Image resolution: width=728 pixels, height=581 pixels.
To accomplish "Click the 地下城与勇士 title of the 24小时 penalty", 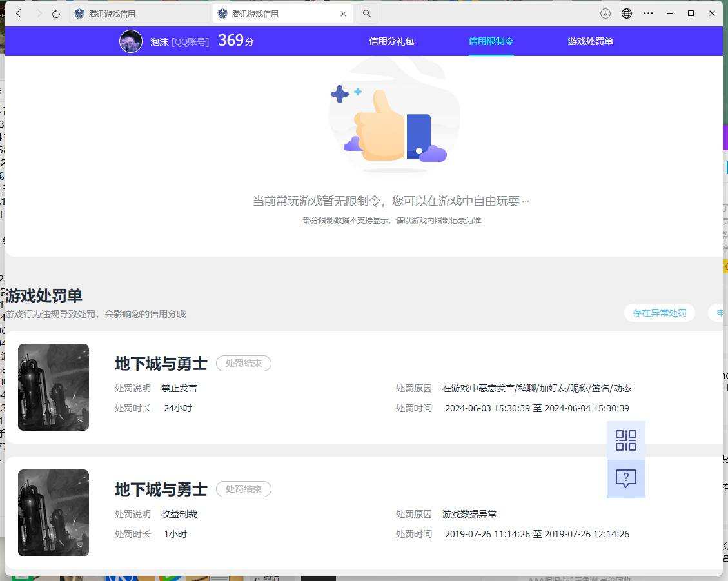I will (x=161, y=363).
